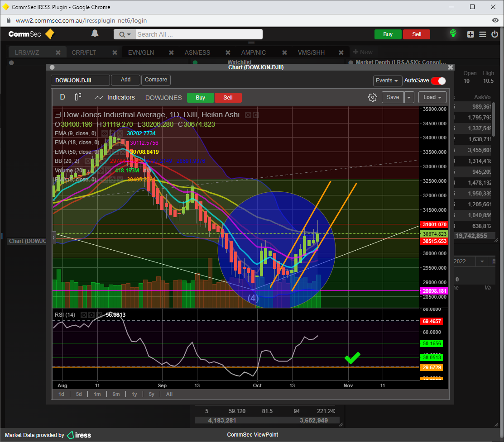Screen dimensions: 504x442
Task: Remove the EMA (9, close, 0) indicator
Action: [120, 133]
